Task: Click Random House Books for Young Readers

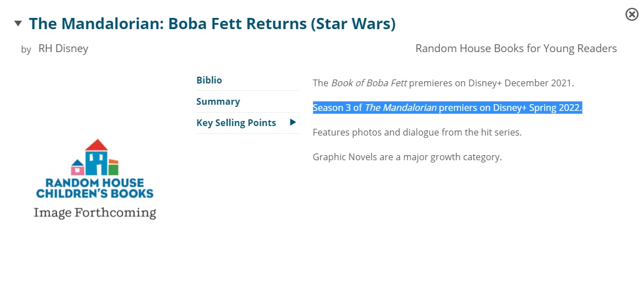Action: point(516,49)
